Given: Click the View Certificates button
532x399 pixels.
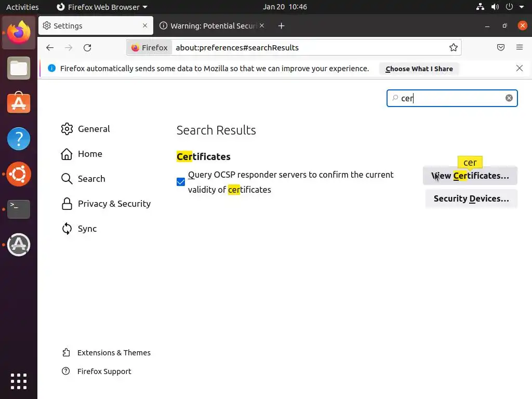Looking at the screenshot, I should click(470, 176).
